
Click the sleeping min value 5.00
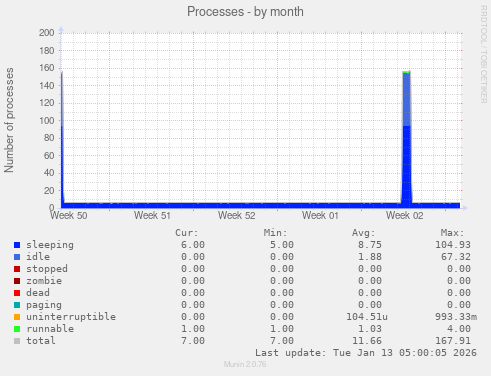click(282, 245)
